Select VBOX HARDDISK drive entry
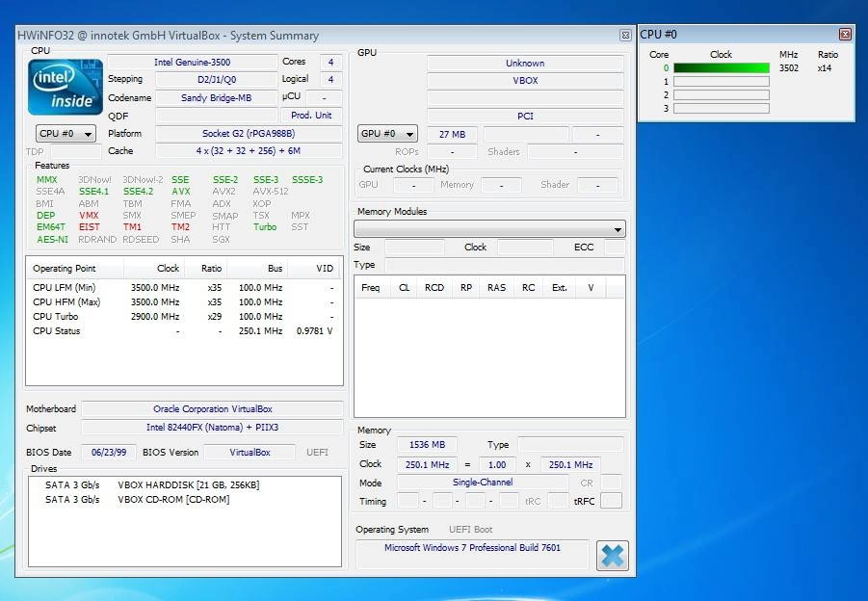This screenshot has width=868, height=601. pos(152,484)
